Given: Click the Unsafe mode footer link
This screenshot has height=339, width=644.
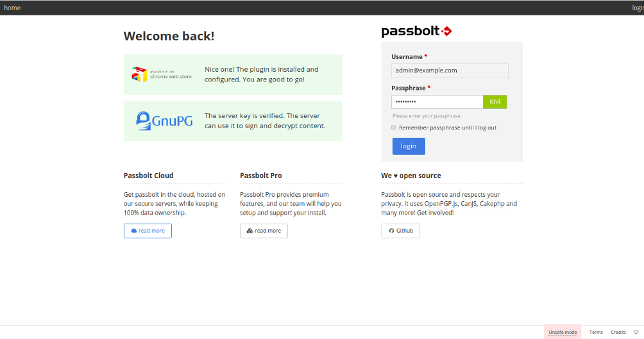Looking at the screenshot, I should 563,333.
